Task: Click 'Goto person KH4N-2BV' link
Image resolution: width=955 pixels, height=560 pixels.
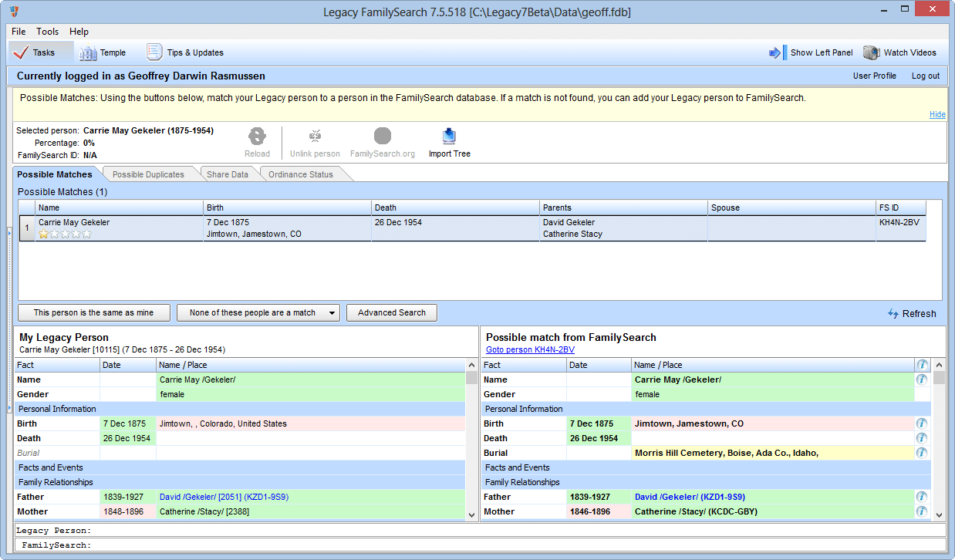Action: tap(530, 349)
